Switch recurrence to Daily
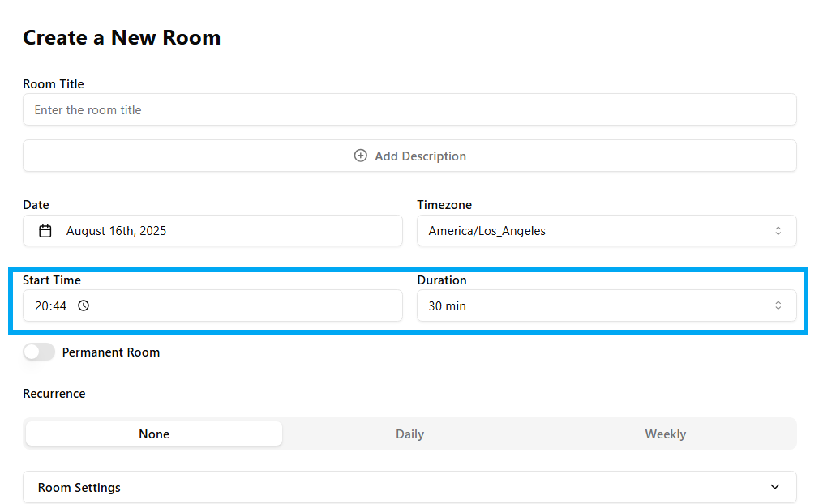The width and height of the screenshot is (823, 504). [x=409, y=434]
